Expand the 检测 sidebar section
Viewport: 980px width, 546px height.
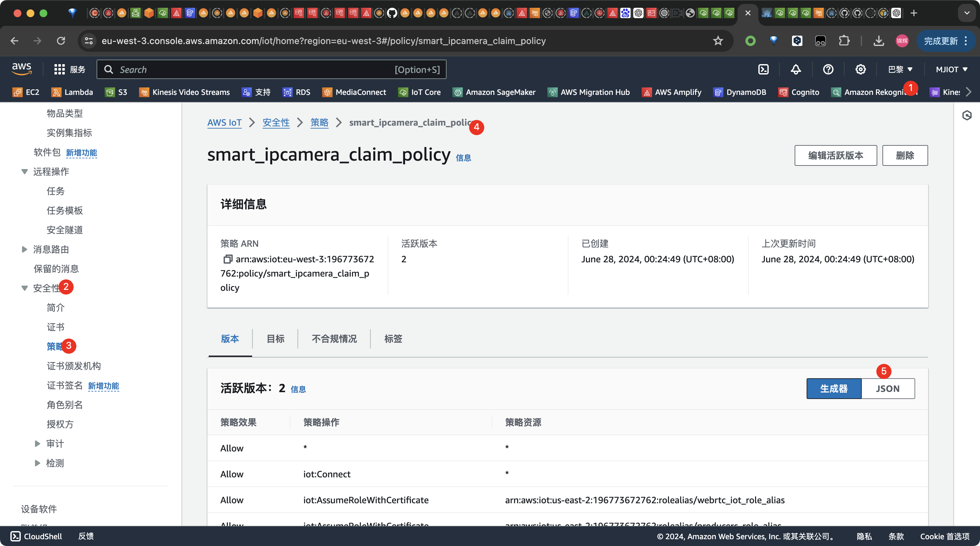(37, 463)
